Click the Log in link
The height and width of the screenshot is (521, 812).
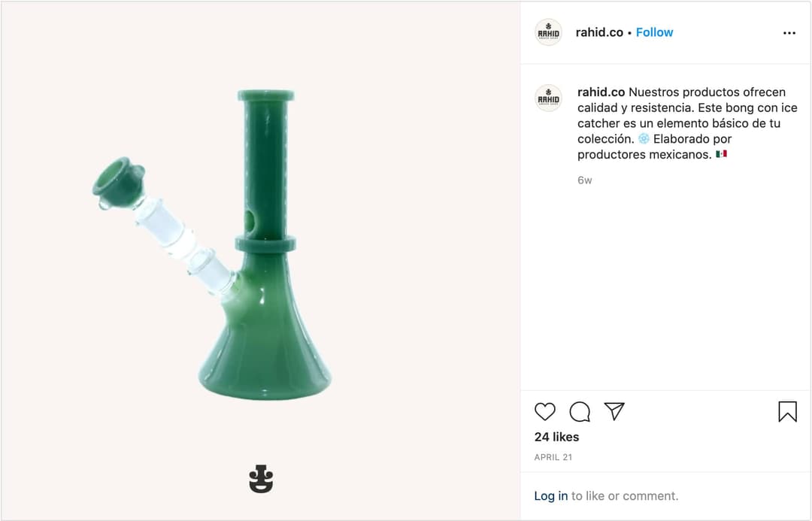coord(551,495)
